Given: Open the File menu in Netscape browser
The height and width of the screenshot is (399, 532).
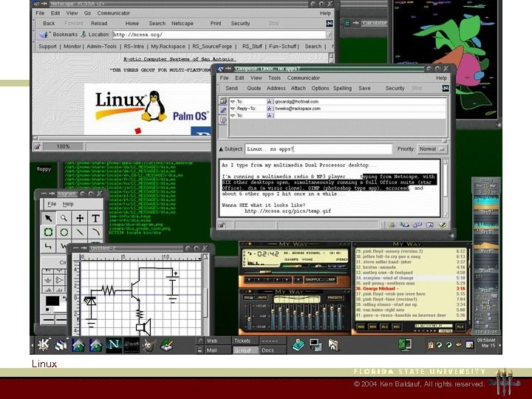Looking at the screenshot, I should pyautogui.click(x=40, y=13).
